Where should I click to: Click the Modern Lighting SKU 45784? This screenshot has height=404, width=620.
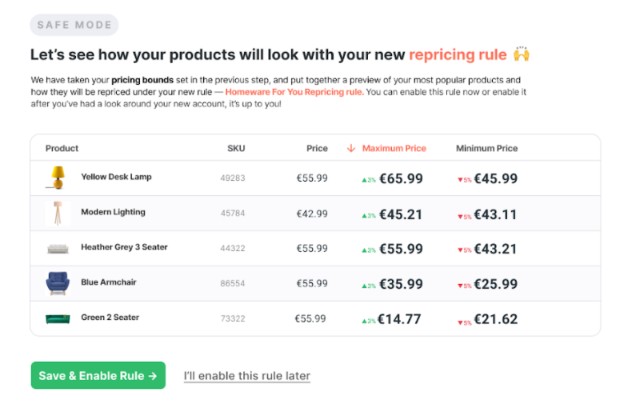[232, 213]
